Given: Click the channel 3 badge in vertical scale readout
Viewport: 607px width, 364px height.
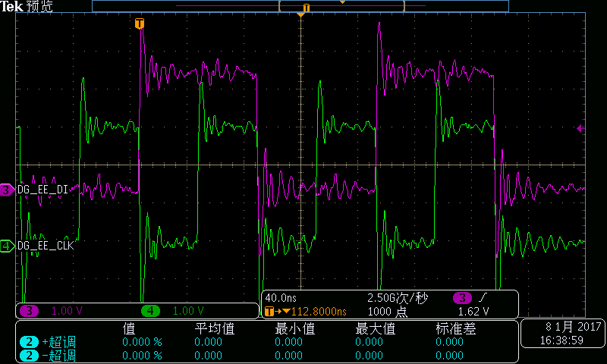Looking at the screenshot, I should point(29,311).
